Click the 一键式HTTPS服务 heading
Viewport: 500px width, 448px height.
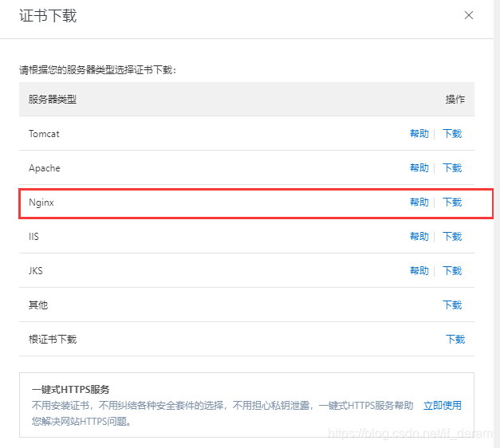tap(70, 389)
